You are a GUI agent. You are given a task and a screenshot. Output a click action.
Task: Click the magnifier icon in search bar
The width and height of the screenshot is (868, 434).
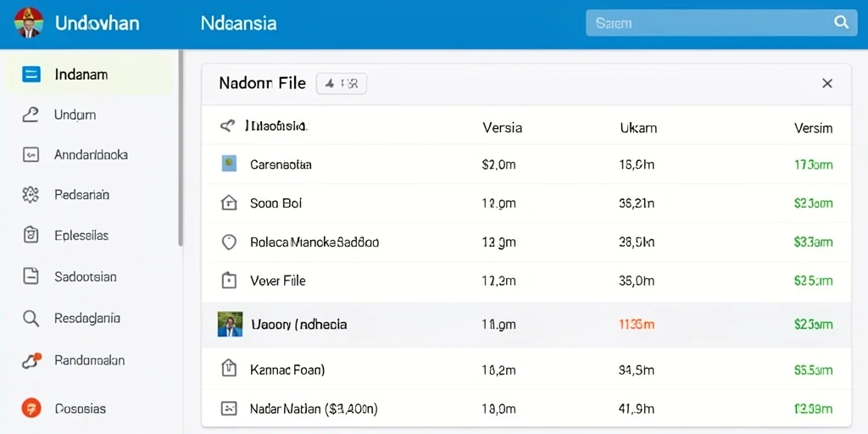840,22
